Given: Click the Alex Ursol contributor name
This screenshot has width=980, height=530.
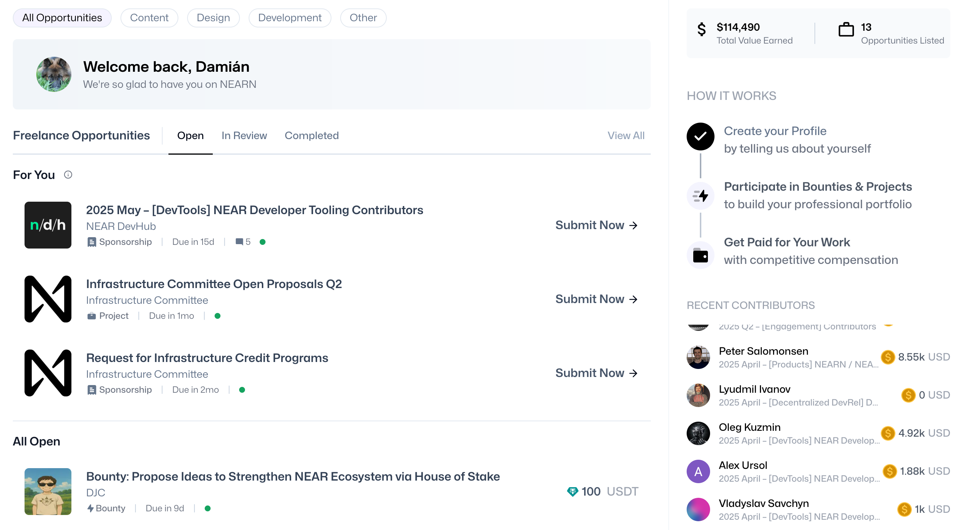Looking at the screenshot, I should [743, 465].
